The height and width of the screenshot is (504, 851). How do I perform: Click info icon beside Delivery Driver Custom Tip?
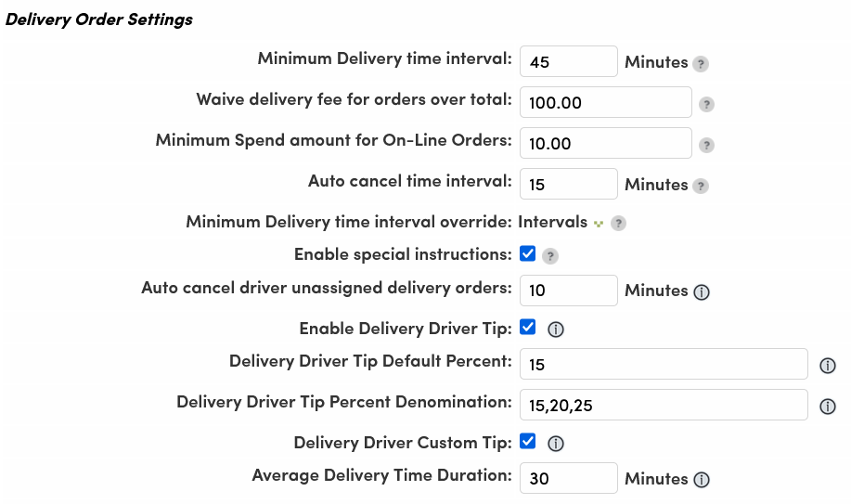[x=555, y=444]
